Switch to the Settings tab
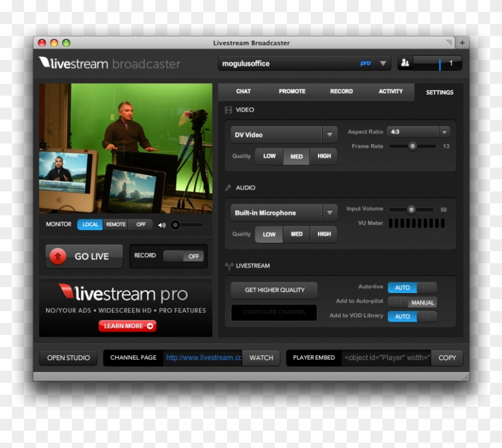Screen dimensions: 502x448 tap(439, 92)
